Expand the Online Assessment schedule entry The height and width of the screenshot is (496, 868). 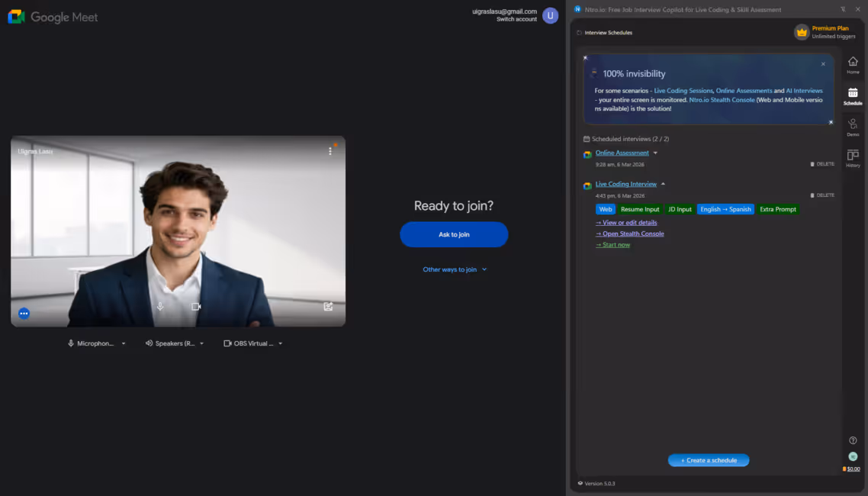coord(655,153)
